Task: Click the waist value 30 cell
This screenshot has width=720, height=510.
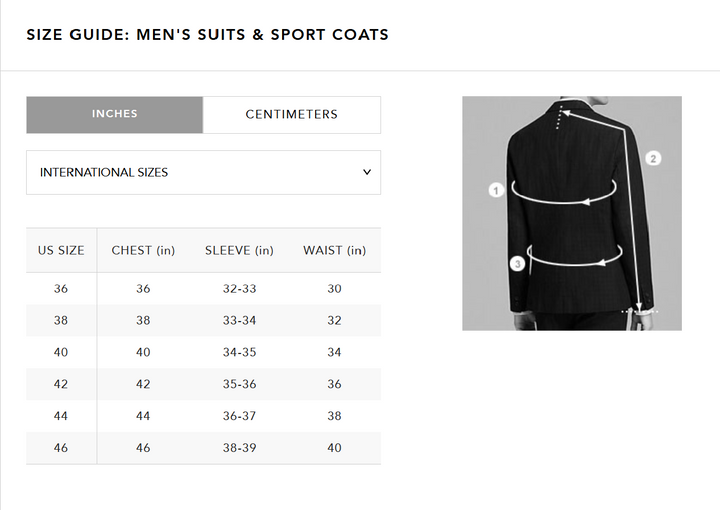Action: [334, 289]
